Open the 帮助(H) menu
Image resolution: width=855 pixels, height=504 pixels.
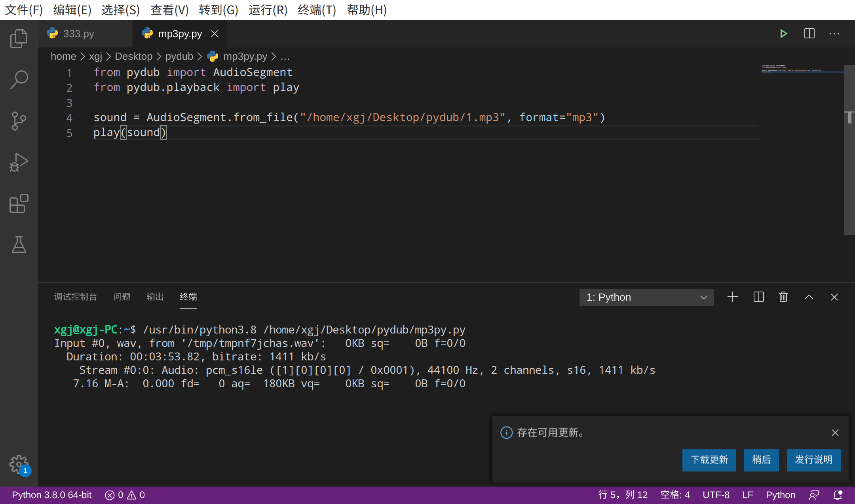click(367, 9)
